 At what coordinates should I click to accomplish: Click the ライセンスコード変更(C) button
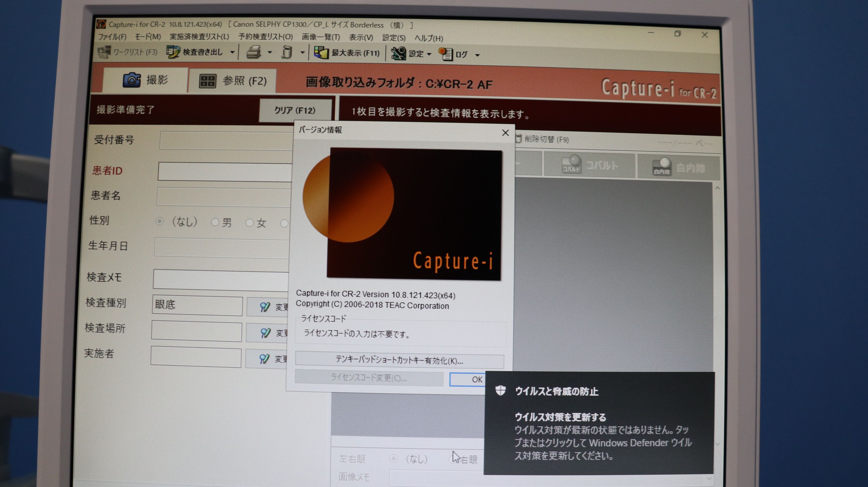[369, 378]
